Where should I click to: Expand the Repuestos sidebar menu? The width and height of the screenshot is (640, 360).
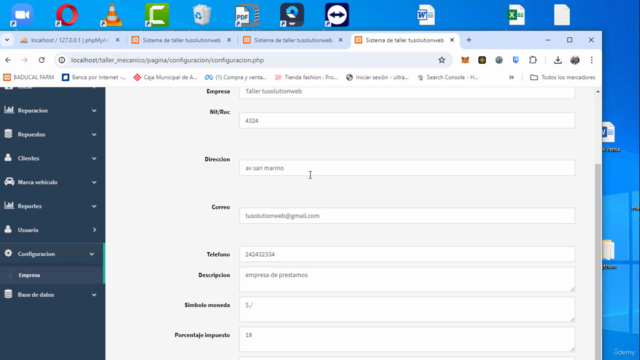(x=52, y=134)
